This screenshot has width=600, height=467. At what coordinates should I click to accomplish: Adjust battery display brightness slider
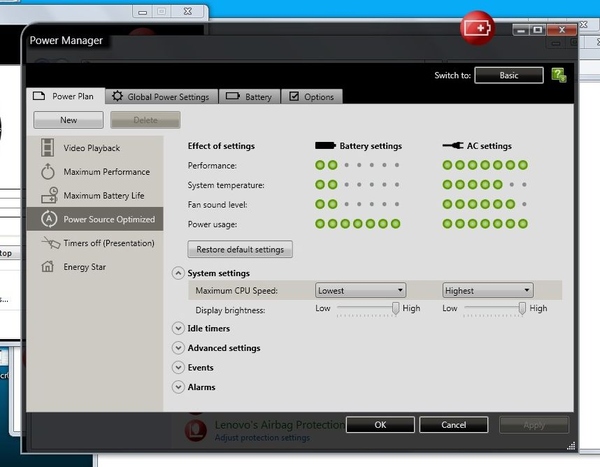tap(396, 308)
